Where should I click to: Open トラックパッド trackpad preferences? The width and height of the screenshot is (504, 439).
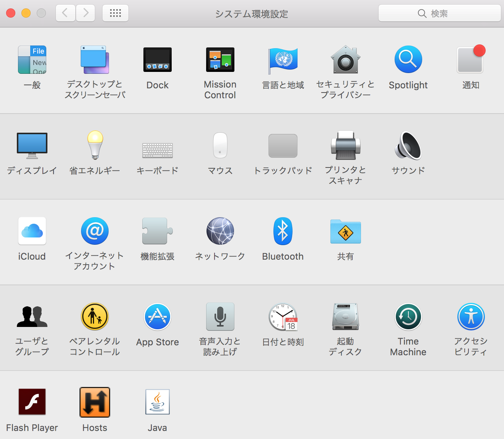point(283,146)
